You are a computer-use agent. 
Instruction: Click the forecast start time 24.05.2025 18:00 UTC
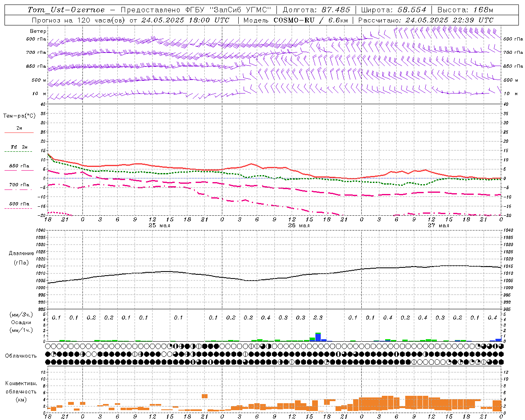coord(185,20)
